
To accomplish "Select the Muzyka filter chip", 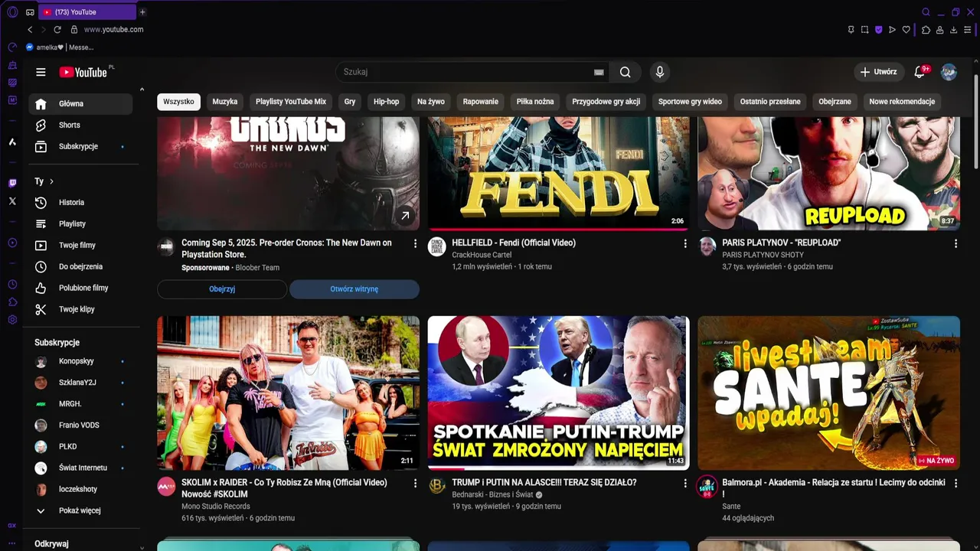I will (x=225, y=102).
